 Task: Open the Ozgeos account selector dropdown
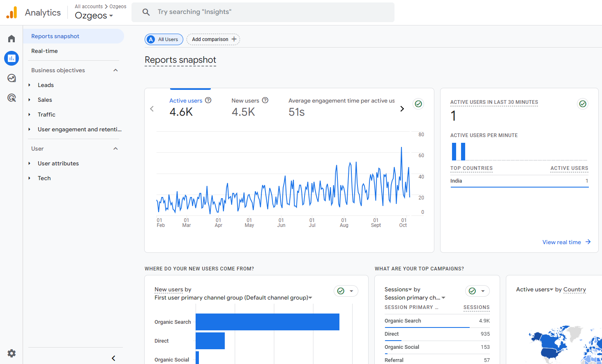coord(94,16)
